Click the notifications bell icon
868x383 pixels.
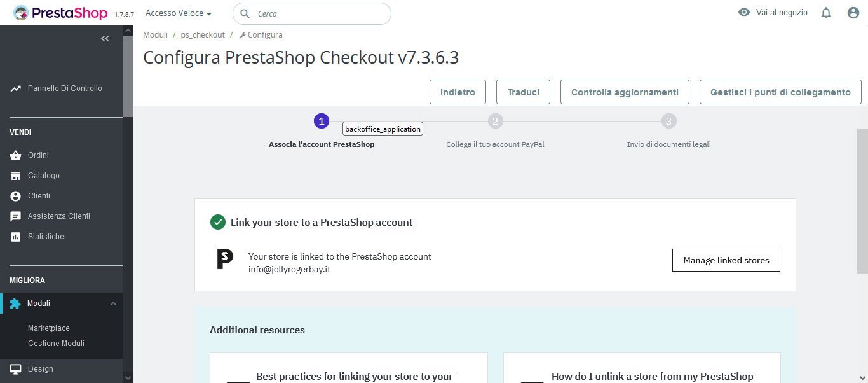click(825, 13)
